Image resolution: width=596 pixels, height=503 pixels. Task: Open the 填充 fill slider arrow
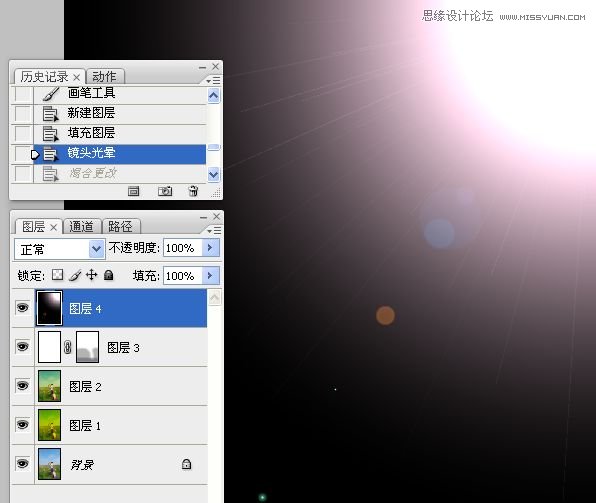(210, 276)
